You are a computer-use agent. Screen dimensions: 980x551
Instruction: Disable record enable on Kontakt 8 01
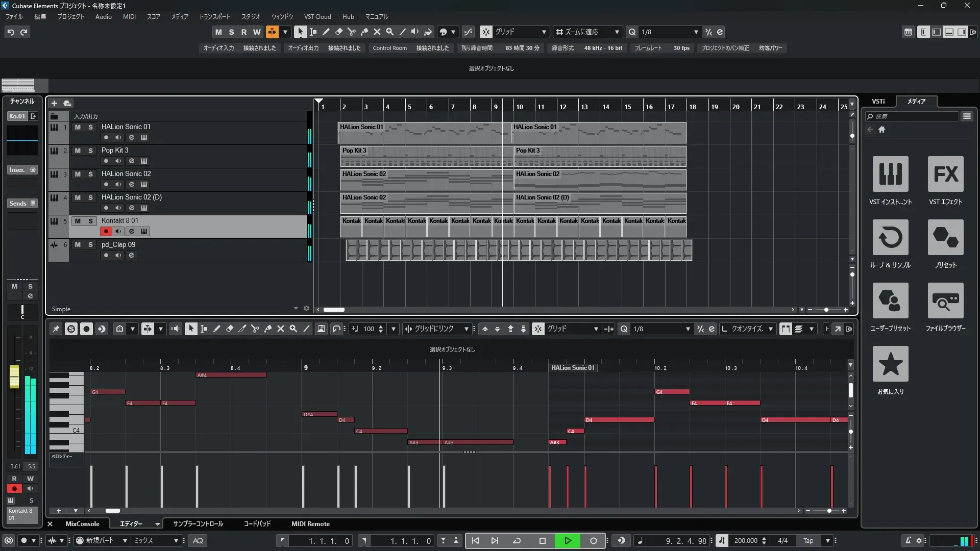pos(106,232)
